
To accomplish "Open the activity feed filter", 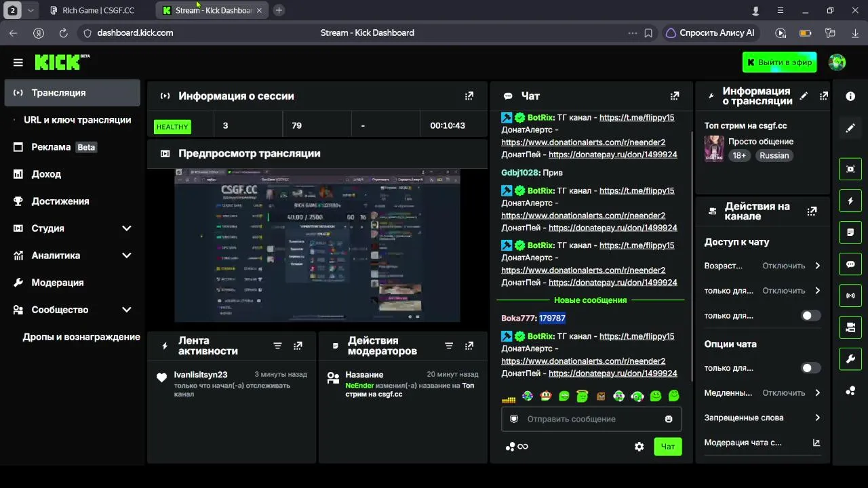I will pos(277,346).
